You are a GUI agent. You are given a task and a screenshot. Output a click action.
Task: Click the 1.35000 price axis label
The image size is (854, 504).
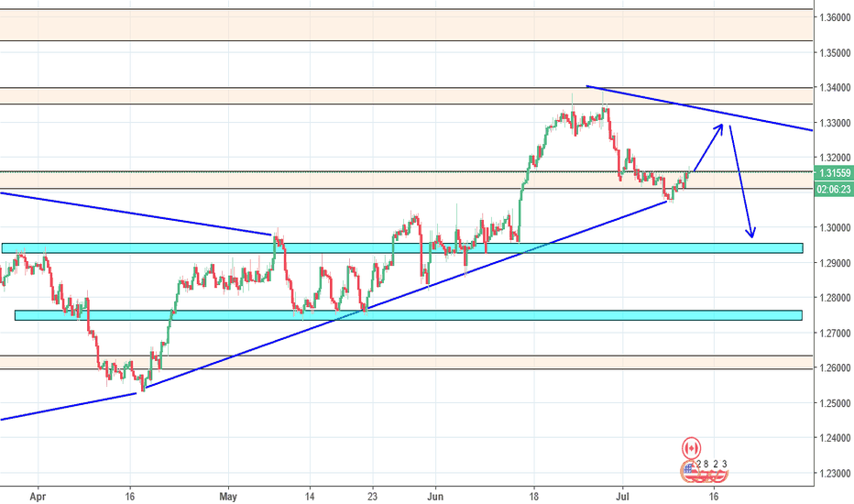tap(835, 53)
